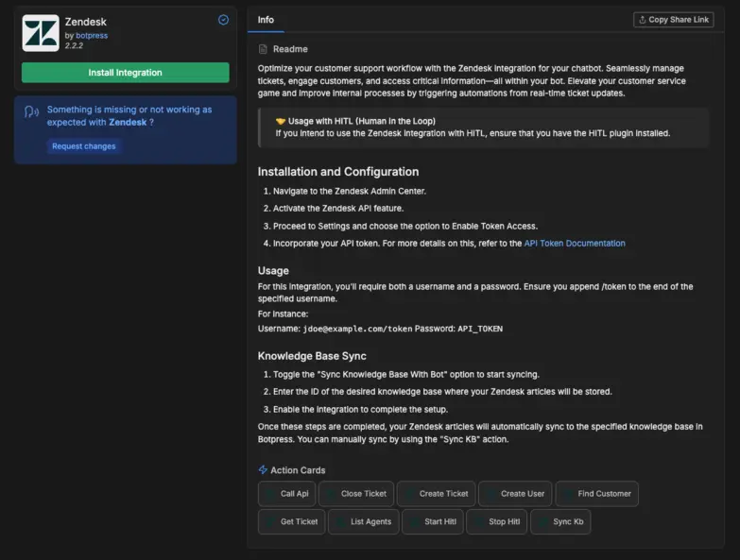
Task: Click step 'Enable the integration to complete the setup'
Action: coord(361,409)
